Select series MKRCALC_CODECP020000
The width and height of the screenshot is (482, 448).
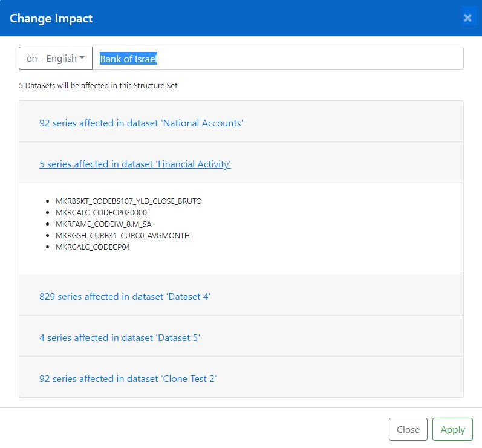101,212
